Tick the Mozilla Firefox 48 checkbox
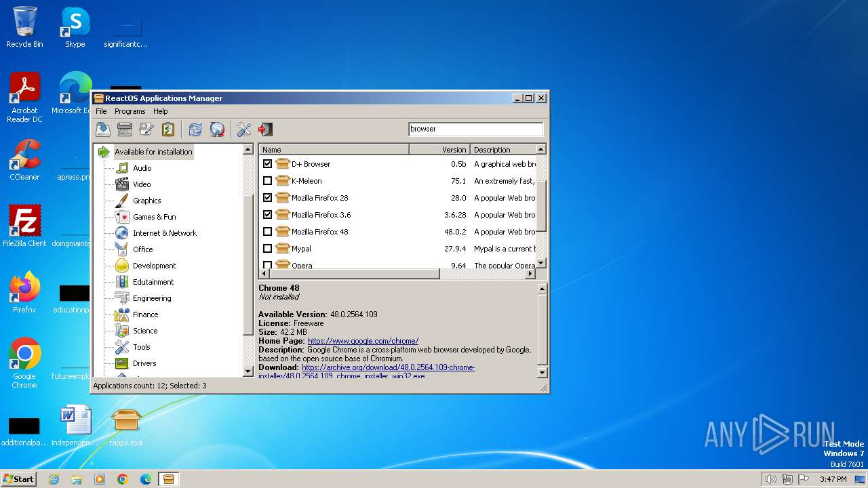Screen dimensions: 868x488 (267, 232)
